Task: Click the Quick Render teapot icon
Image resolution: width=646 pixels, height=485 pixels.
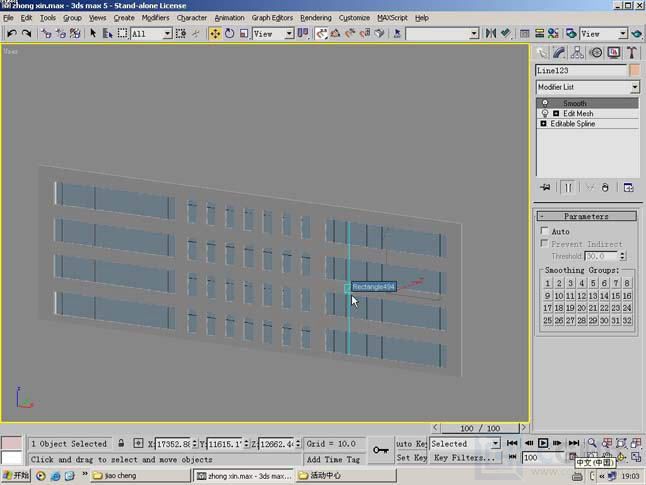Action: tap(637, 33)
